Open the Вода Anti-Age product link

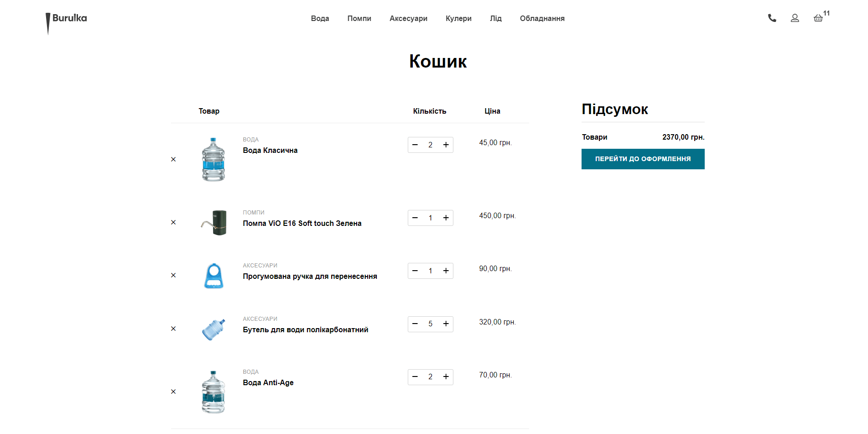(268, 382)
